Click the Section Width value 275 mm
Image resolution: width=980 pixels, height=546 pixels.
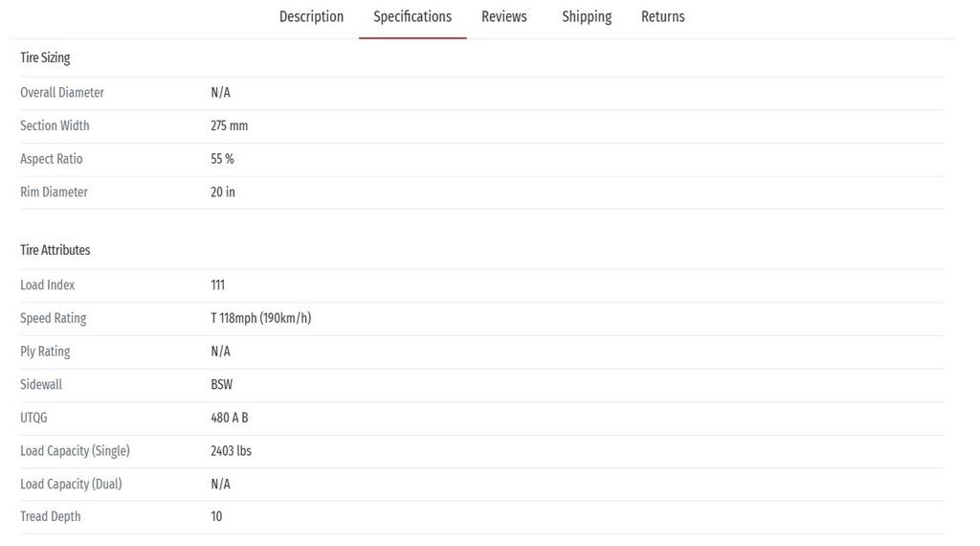[230, 125]
